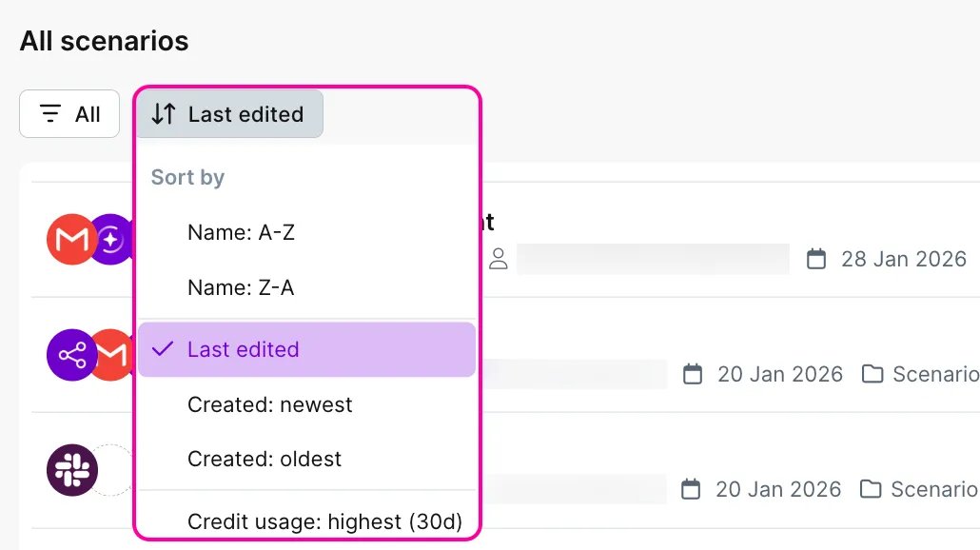Click the user icon in first scenario row
This screenshot has width=980, height=550.
coord(499,259)
